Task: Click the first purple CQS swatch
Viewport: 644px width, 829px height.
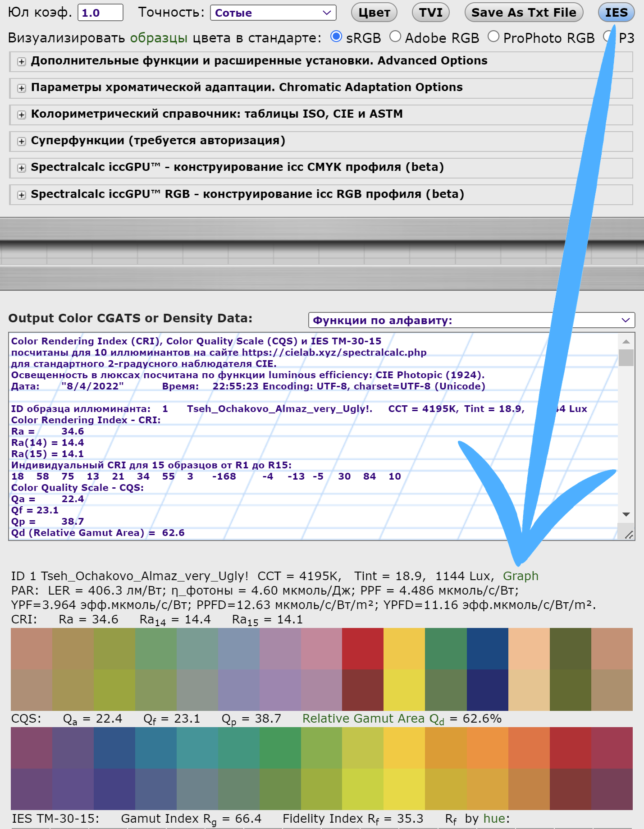Action: coord(32,748)
